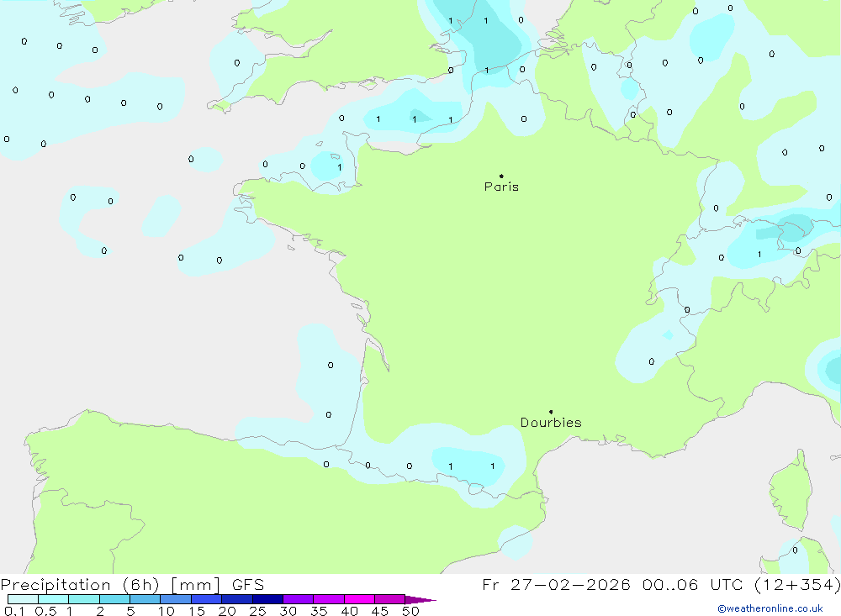Click the 25 mm dark blue legend swatch

tap(267, 599)
